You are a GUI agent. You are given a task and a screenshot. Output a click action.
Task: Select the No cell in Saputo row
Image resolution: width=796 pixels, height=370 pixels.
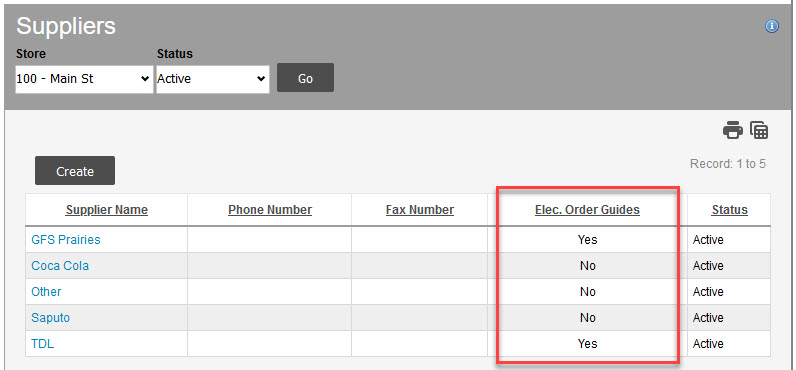pyautogui.click(x=587, y=318)
